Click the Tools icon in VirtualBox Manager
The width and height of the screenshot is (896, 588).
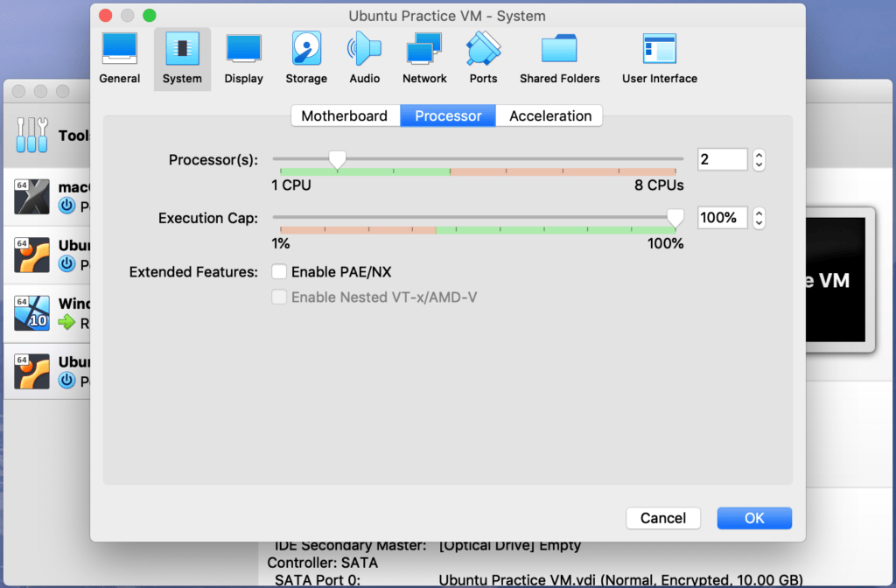(x=32, y=135)
